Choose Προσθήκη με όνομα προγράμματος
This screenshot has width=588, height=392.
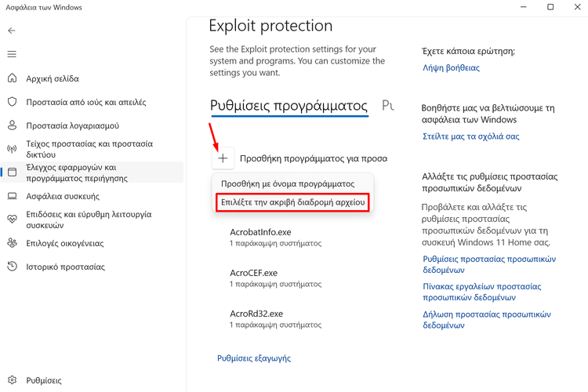[288, 183]
